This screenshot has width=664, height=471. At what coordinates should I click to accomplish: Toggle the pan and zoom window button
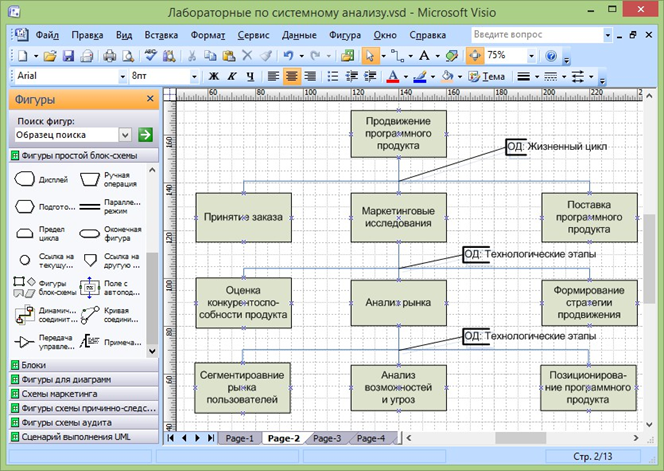click(x=475, y=55)
